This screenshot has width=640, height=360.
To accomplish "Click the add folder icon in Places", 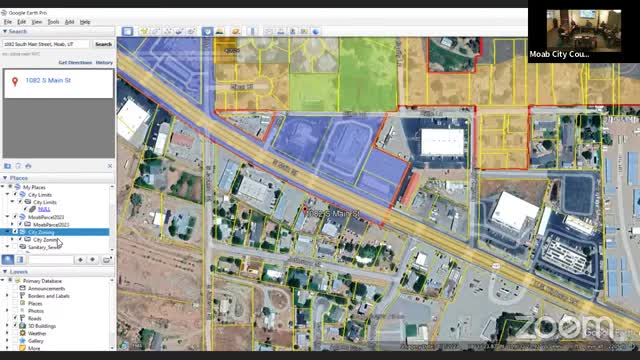I will click(x=107, y=260).
